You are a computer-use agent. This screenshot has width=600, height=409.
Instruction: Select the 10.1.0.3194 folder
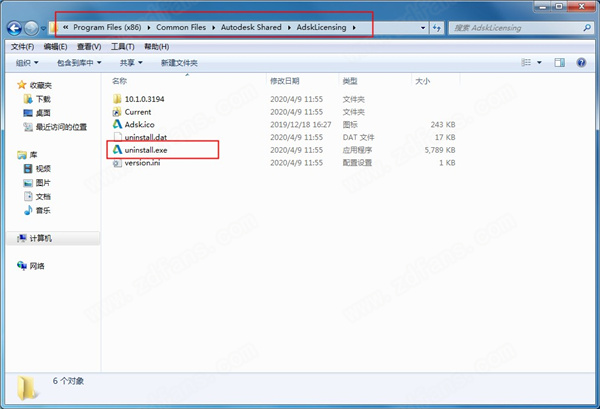click(144, 99)
